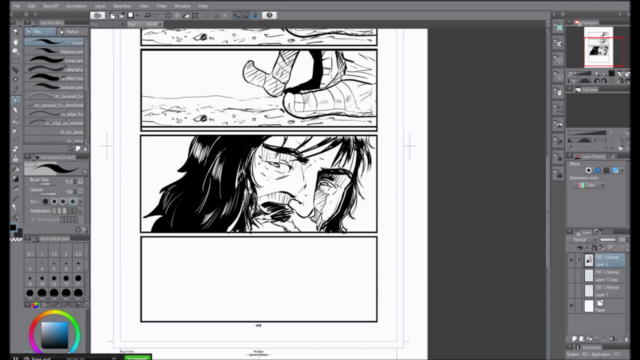Open the Filter menu
Image resolution: width=640 pixels, height=360 pixels.
coord(161,6)
